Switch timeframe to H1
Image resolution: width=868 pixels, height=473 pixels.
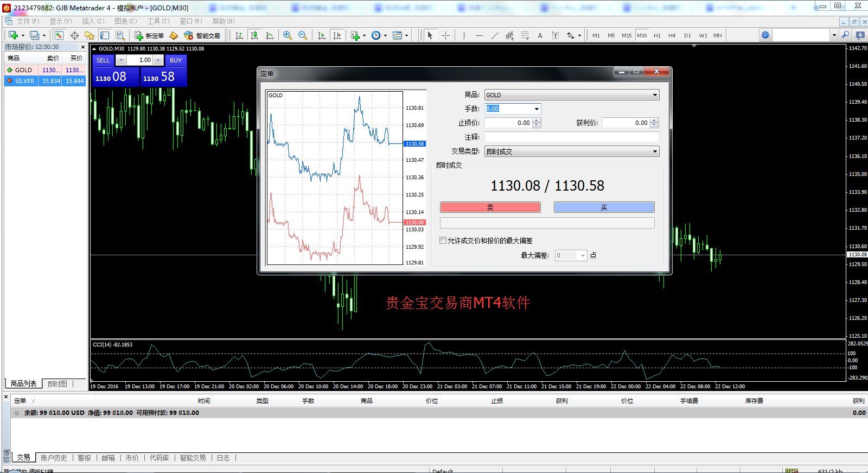point(657,35)
